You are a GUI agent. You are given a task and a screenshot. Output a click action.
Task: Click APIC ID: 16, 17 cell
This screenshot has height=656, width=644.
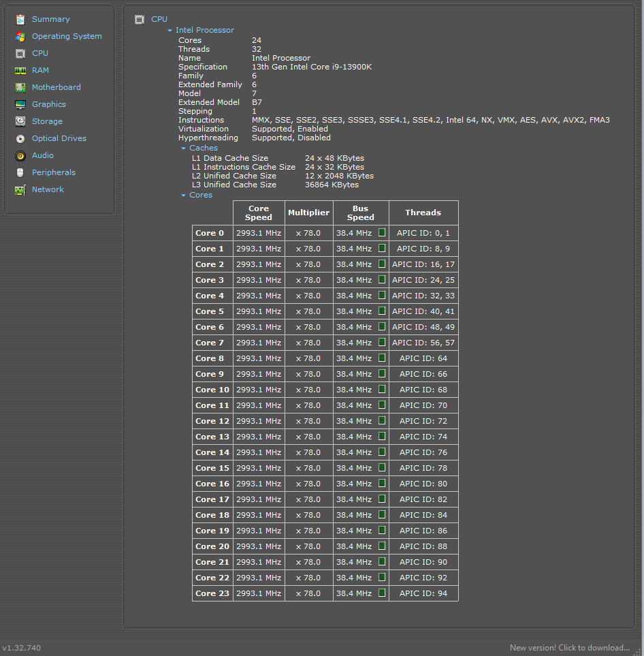point(423,264)
